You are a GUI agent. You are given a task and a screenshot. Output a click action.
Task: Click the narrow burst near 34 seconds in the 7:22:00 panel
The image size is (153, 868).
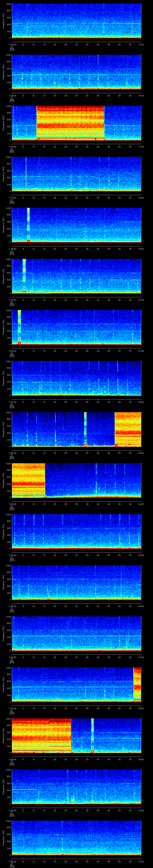[85, 429]
